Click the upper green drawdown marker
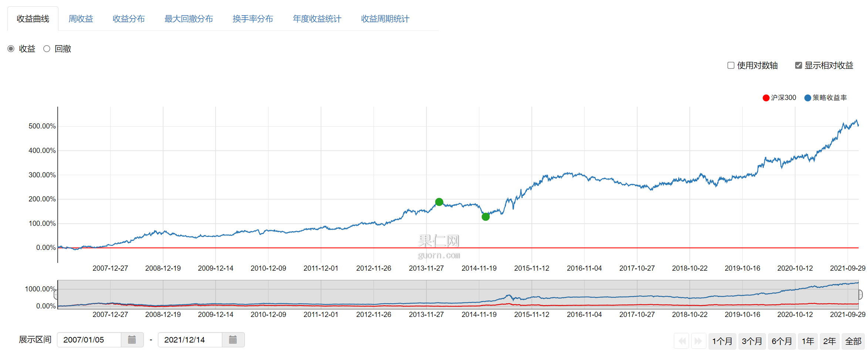 439,202
